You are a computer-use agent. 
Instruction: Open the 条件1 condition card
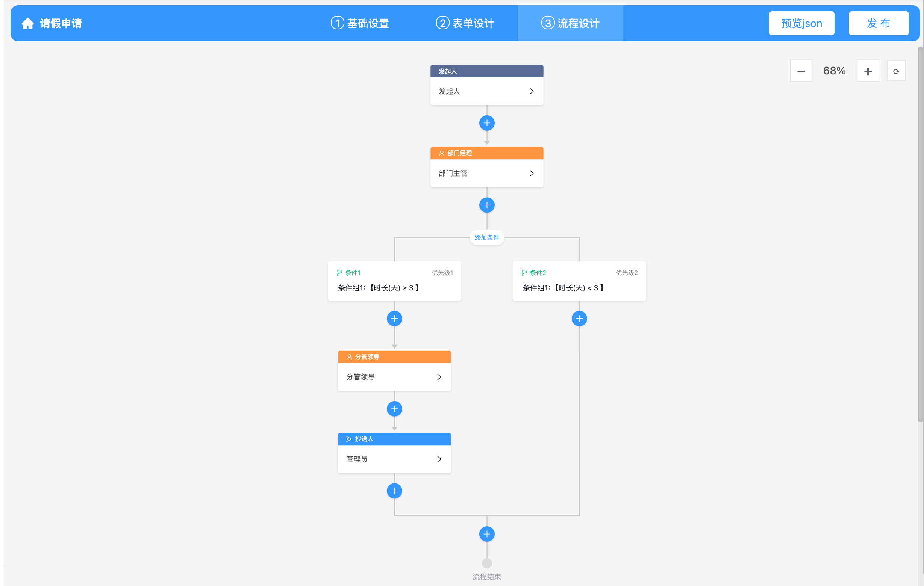pyautogui.click(x=394, y=281)
